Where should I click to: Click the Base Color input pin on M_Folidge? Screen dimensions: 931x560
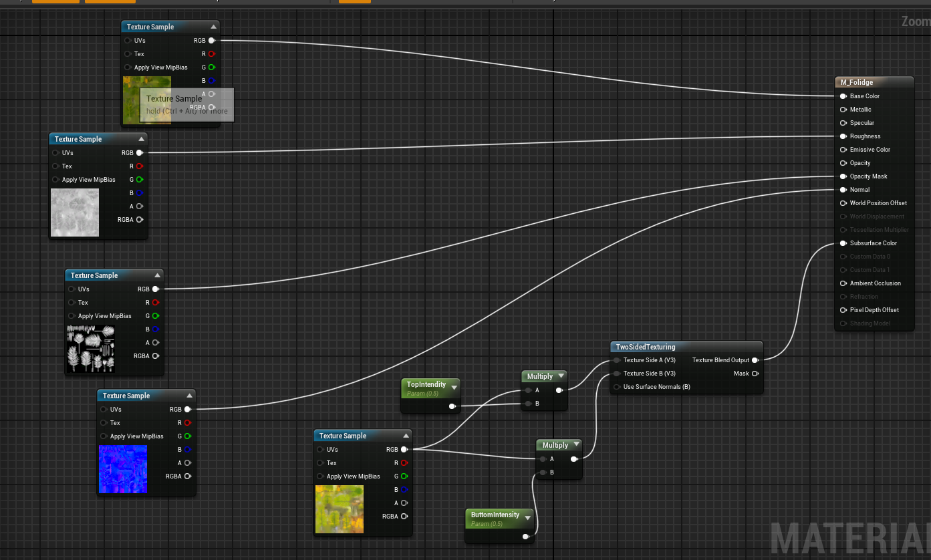[x=843, y=96]
